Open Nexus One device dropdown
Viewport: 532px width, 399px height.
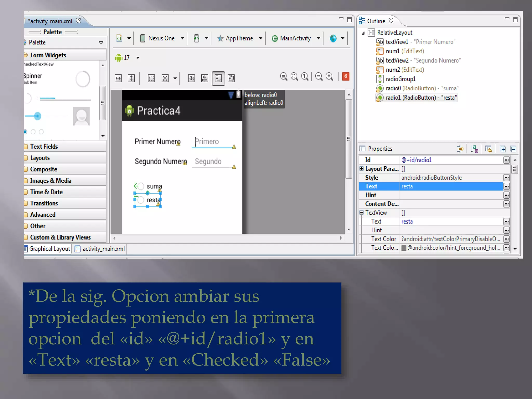pos(182,38)
